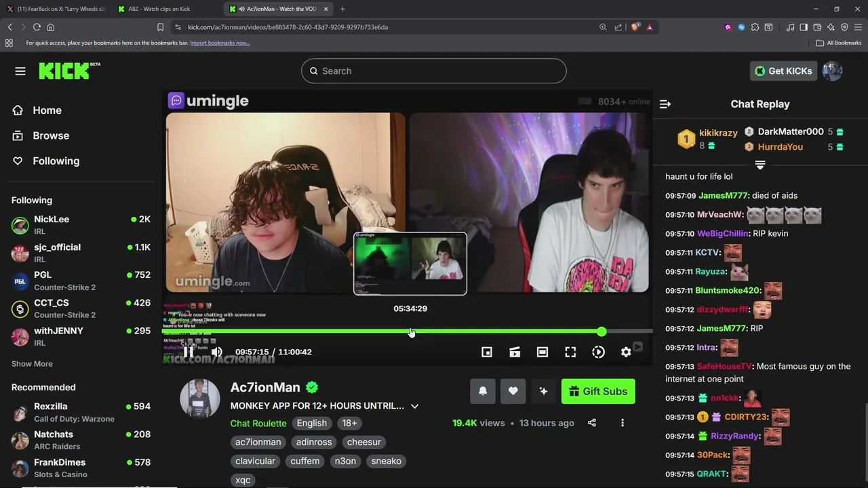Open the user profile avatar menu
Screen dimensions: 868x488
[832, 70]
